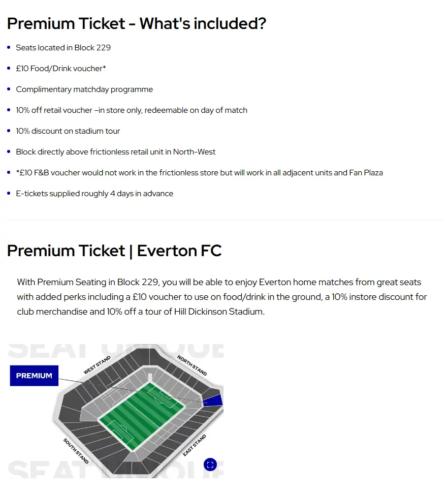Click the EAST STAND label on map

(x=195, y=445)
